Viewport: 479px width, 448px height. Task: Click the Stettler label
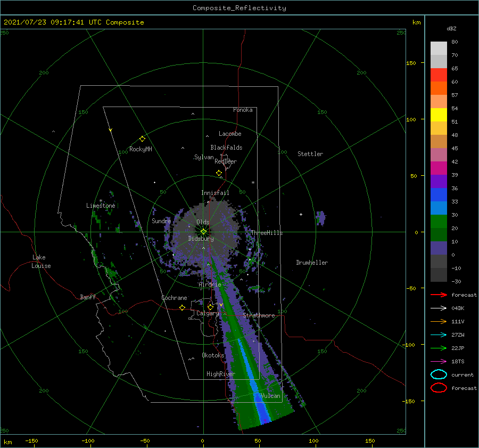click(x=310, y=154)
